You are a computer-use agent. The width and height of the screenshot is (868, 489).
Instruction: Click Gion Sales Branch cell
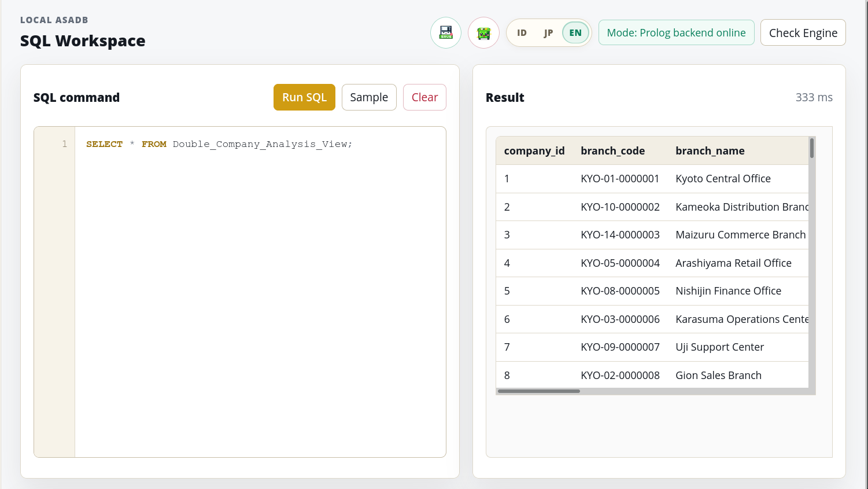738,376
